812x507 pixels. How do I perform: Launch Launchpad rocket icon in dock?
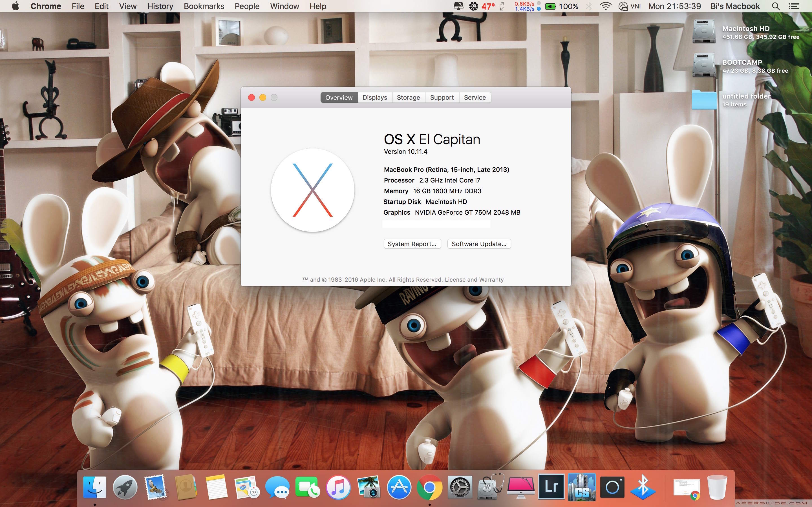(x=125, y=487)
